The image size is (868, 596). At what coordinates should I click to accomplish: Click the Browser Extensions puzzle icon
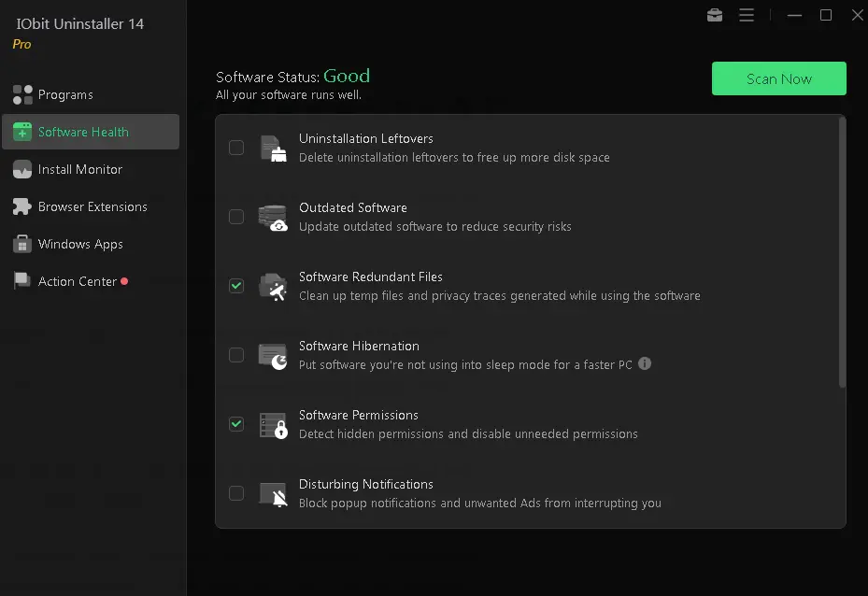(x=22, y=206)
